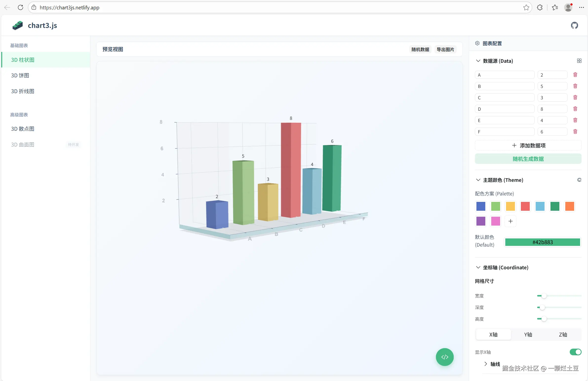Delete data row D with trash icon
This screenshot has width=588, height=381.
(x=575, y=109)
